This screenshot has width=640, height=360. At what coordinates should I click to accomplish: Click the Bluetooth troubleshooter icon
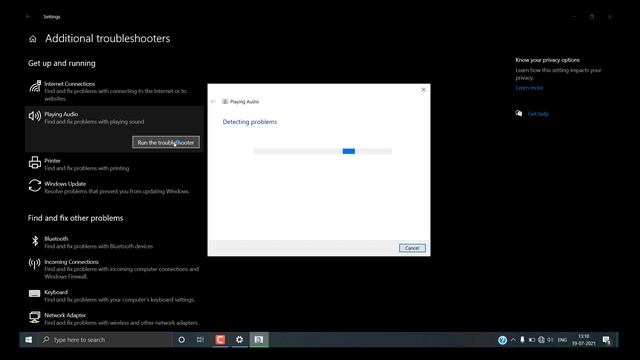pos(35,241)
